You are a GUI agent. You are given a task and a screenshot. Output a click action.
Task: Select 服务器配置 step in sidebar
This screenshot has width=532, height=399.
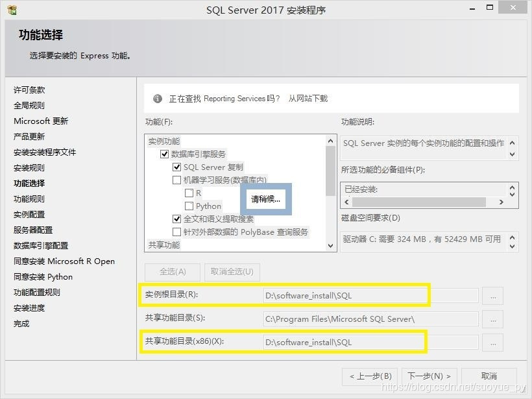point(33,230)
